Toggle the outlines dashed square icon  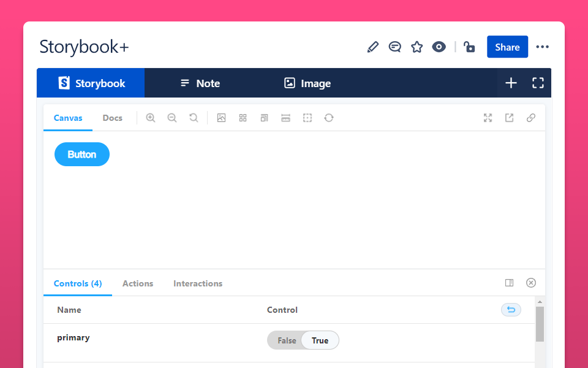307,118
